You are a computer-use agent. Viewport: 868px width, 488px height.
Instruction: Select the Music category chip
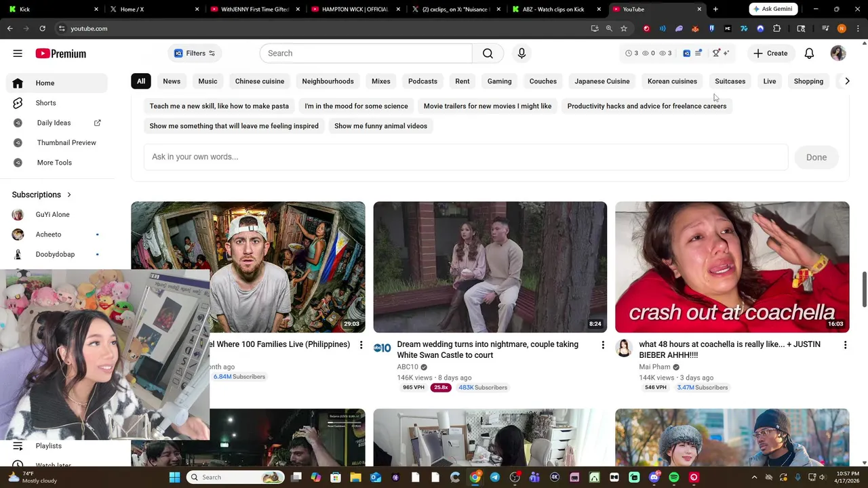tap(208, 81)
